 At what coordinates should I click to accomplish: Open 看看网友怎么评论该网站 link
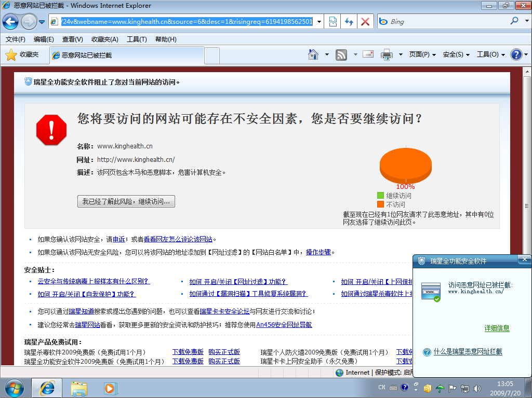[178, 239]
